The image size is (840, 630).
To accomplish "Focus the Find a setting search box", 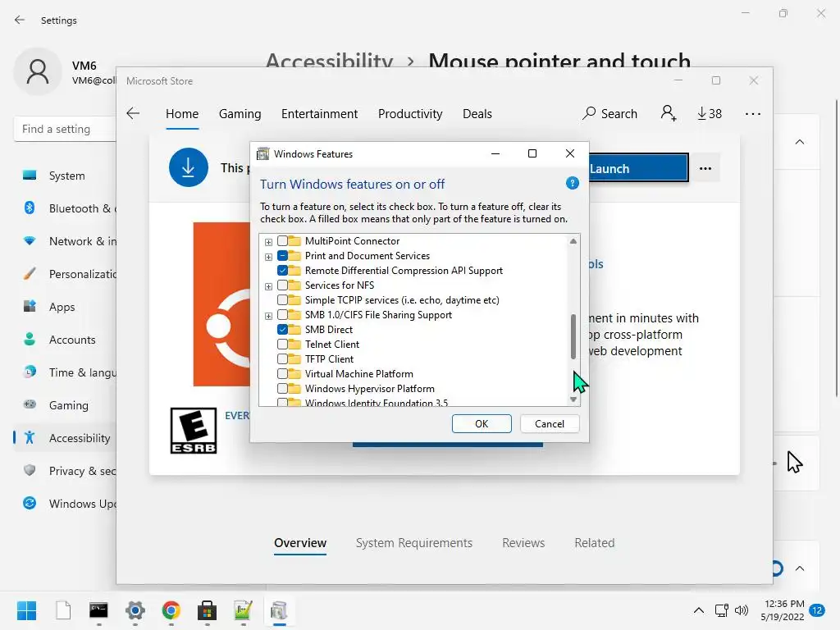I will coord(64,129).
